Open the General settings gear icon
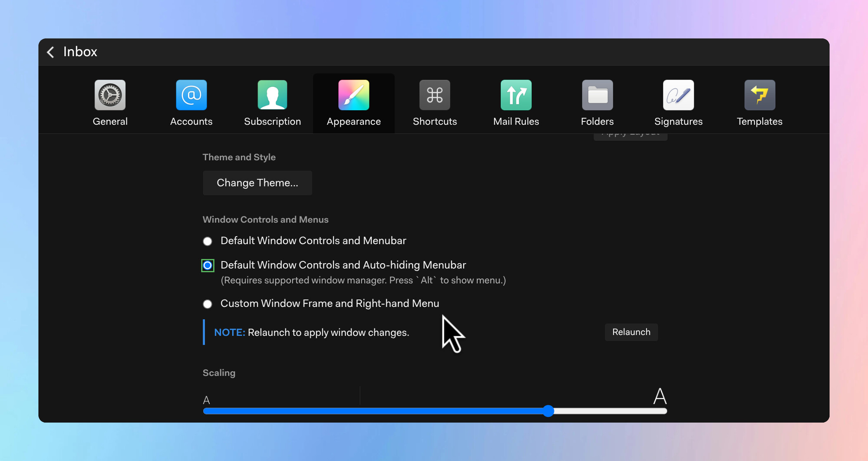Image resolution: width=868 pixels, height=461 pixels. coord(110,95)
